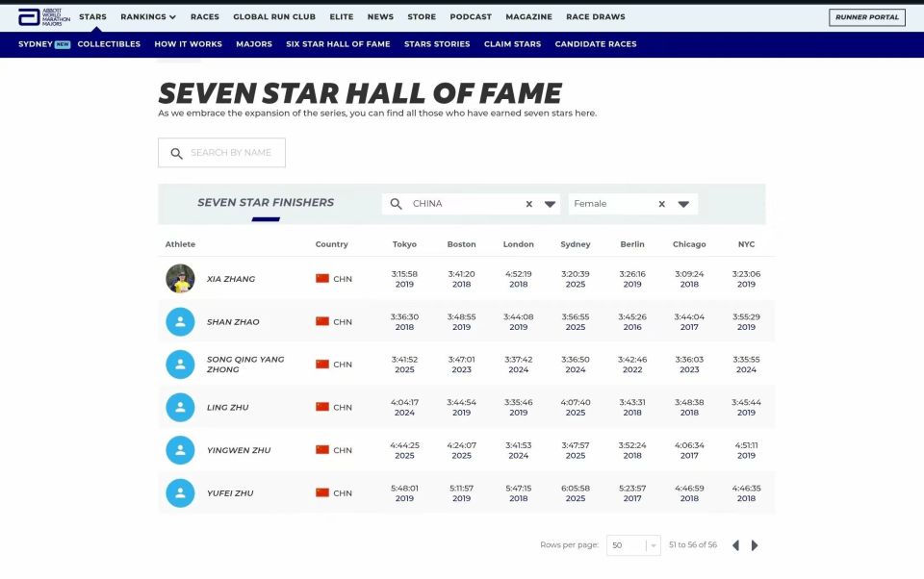Click the Athlete column header
The height and width of the screenshot is (579, 924).
coord(180,244)
